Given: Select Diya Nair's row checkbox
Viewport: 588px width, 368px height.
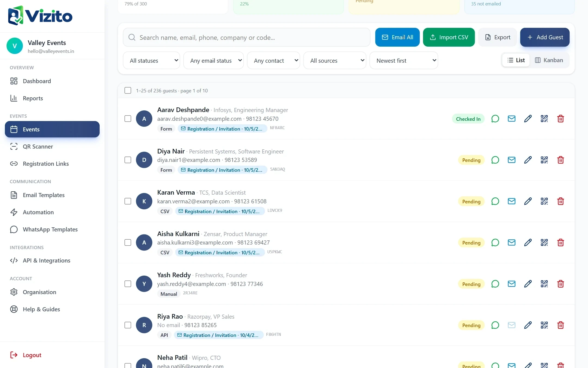Looking at the screenshot, I should click(x=128, y=160).
